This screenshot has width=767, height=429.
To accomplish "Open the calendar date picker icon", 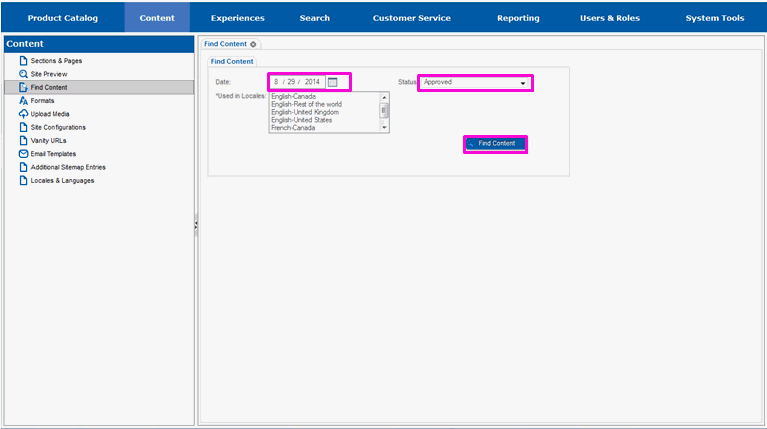I will pos(333,82).
